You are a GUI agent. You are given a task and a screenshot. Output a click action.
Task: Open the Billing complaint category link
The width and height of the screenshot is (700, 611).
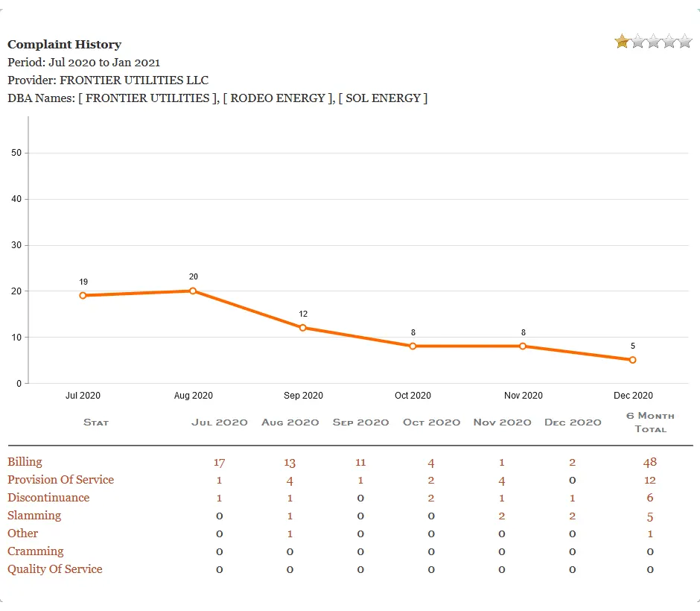23,461
